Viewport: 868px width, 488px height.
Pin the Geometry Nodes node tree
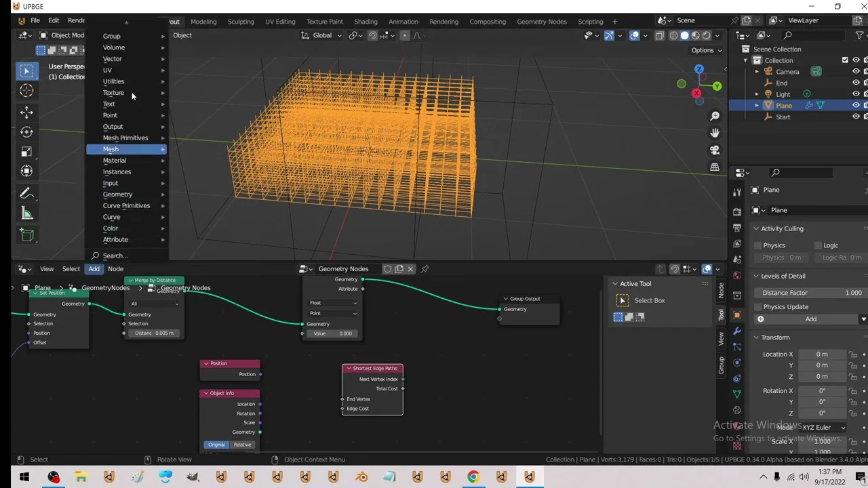coord(425,269)
